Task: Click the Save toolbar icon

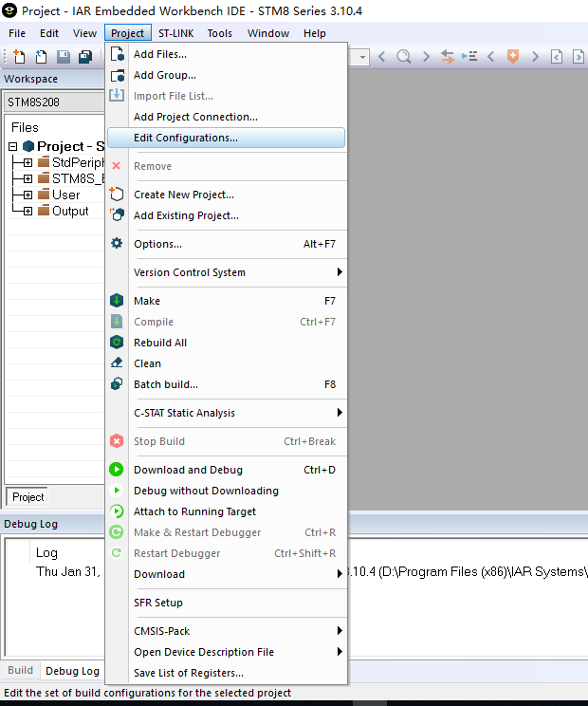Action: click(63, 57)
